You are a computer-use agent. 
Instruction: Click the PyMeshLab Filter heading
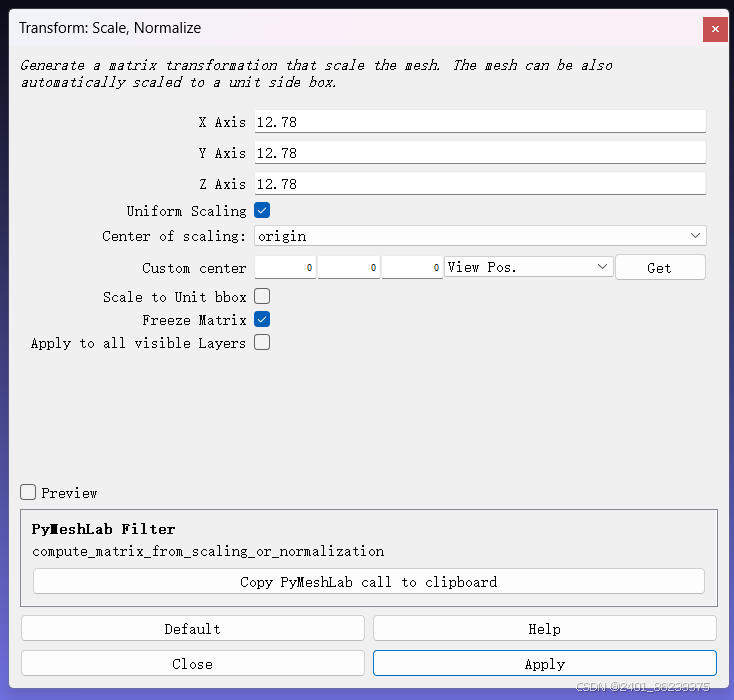[103, 529]
